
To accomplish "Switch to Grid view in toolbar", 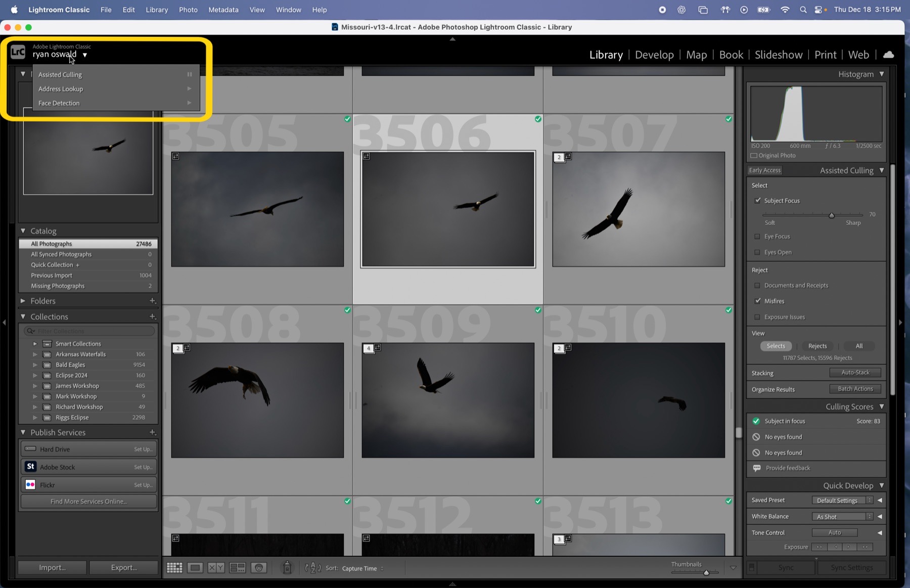I will 174,568.
